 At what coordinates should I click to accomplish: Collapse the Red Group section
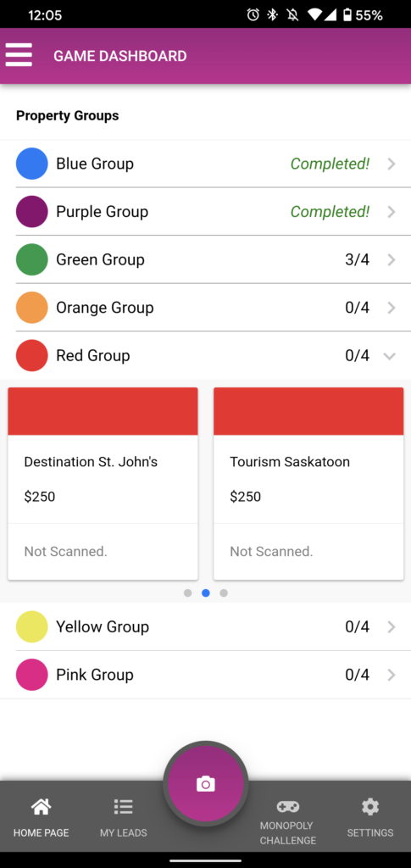point(390,356)
